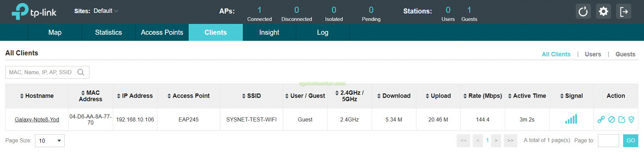Screen dimensions: 644x165
Task: Jump to the last page with >>
Action: [x=510, y=140]
